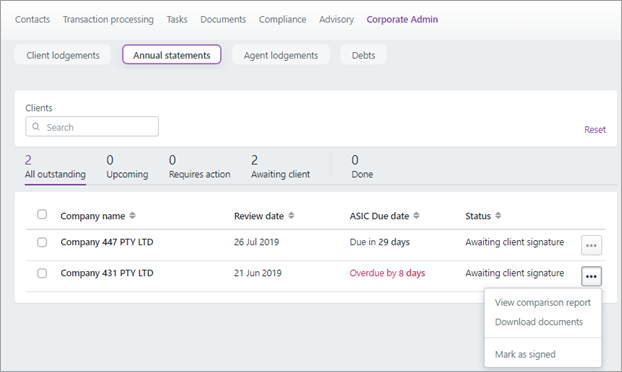Sort by Company name column arrows
This screenshot has width=622, height=372.
click(132, 215)
